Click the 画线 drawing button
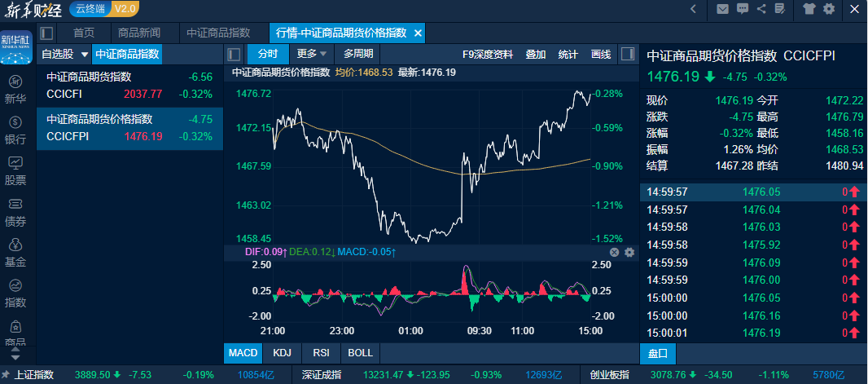 (601, 55)
